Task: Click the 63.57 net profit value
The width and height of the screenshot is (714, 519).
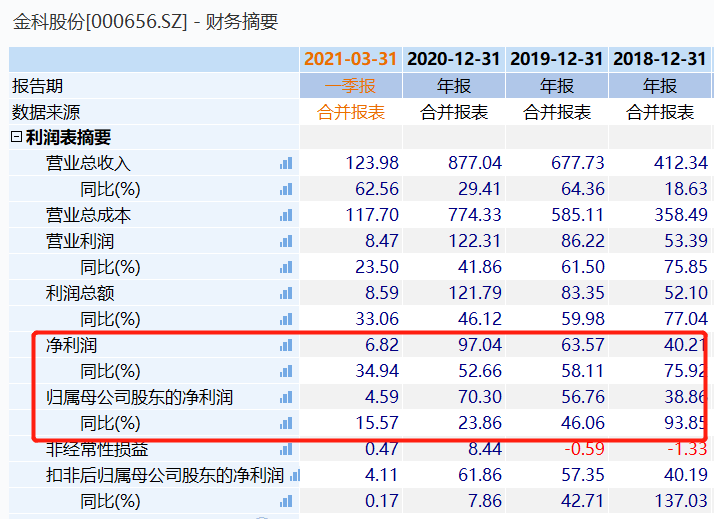Action: tap(583, 345)
